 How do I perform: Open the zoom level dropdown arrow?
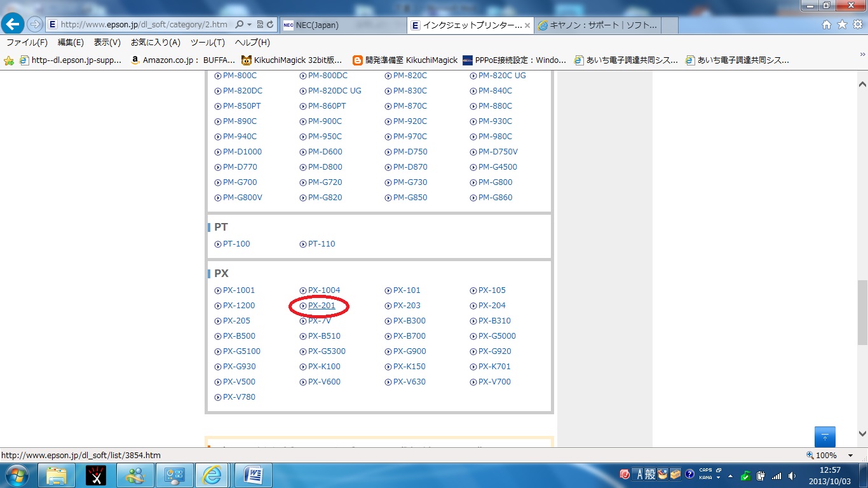point(850,456)
